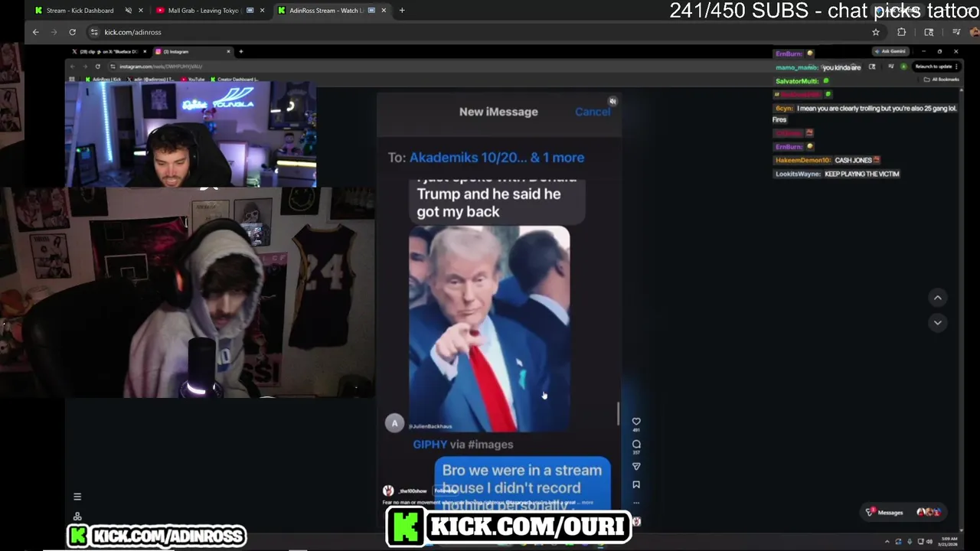This screenshot has height=551, width=980.
Task: Open the YouTube bookmark in streamed browser
Action: click(x=194, y=79)
